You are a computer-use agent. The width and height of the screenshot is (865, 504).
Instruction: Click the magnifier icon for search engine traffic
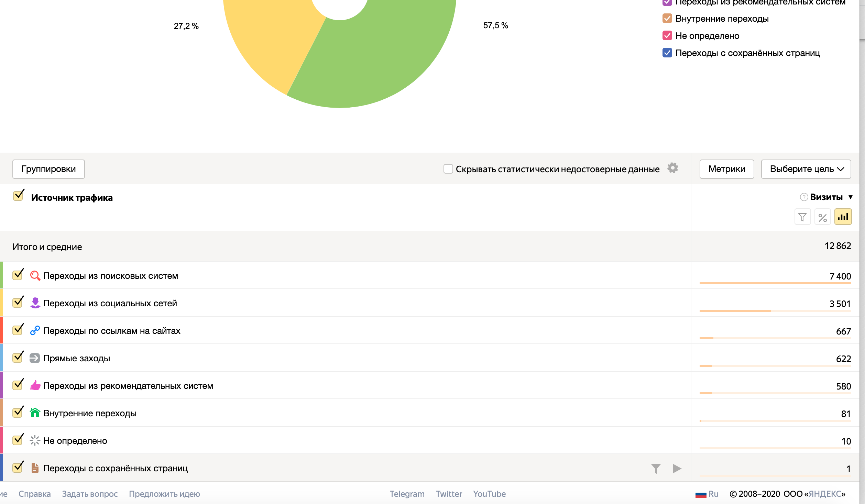[35, 276]
